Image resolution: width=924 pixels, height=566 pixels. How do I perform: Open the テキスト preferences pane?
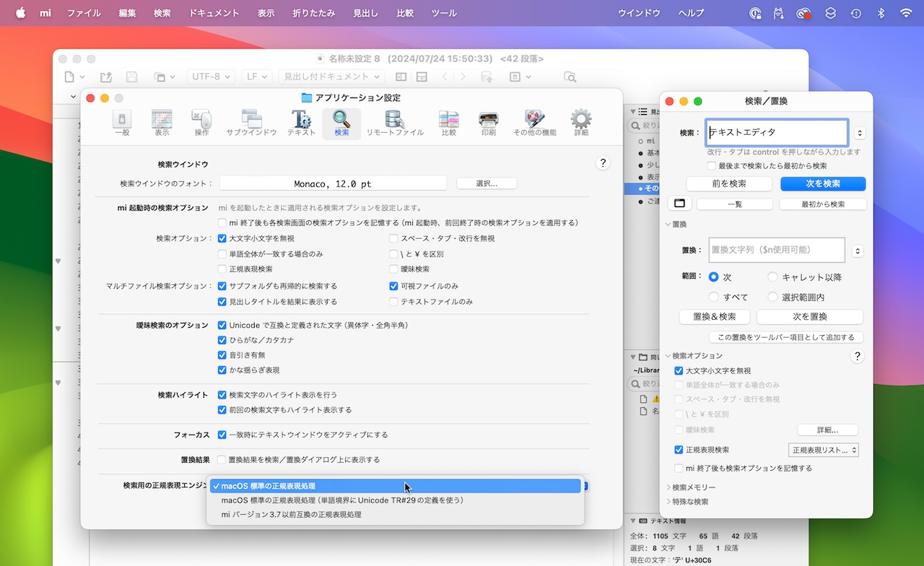coord(301,123)
